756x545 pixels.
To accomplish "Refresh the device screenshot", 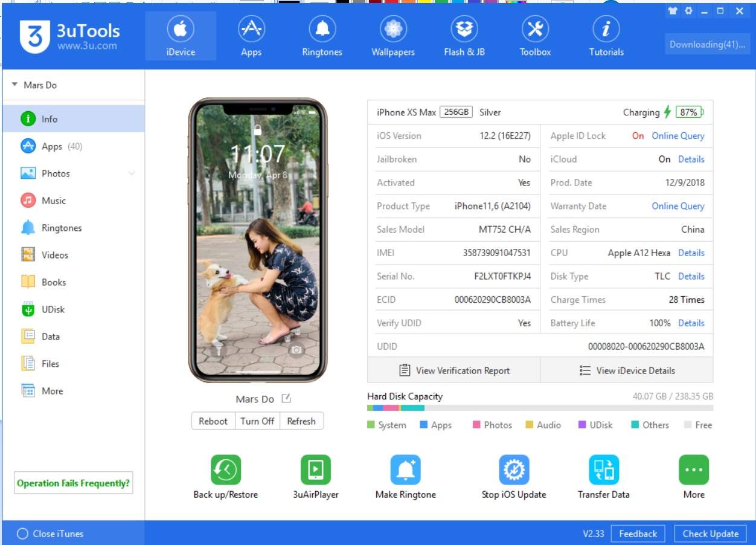I will [301, 421].
